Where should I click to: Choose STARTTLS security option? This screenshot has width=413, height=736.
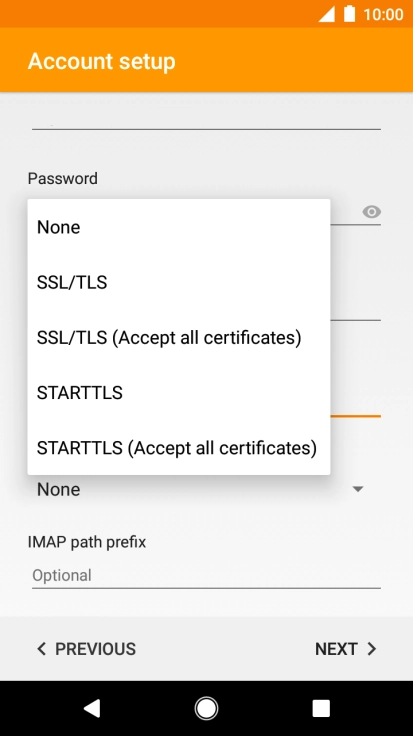(179, 393)
